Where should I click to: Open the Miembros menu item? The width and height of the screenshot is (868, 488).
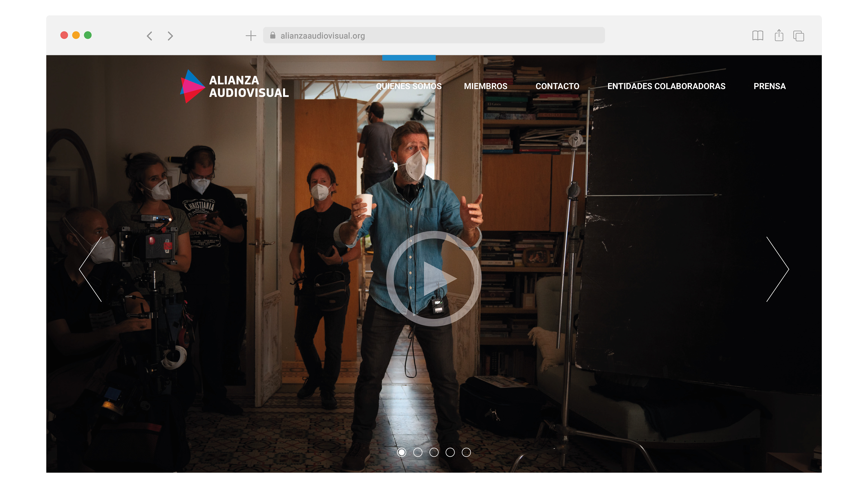point(486,86)
